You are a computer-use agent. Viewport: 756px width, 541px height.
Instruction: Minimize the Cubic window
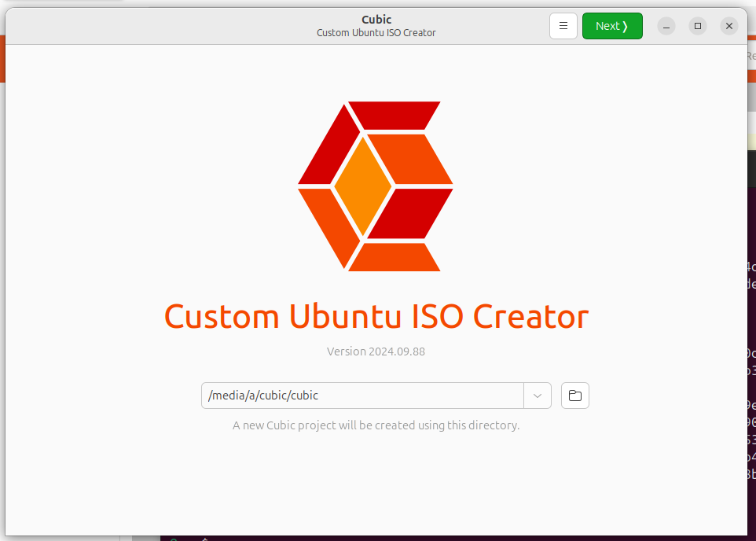[666, 26]
